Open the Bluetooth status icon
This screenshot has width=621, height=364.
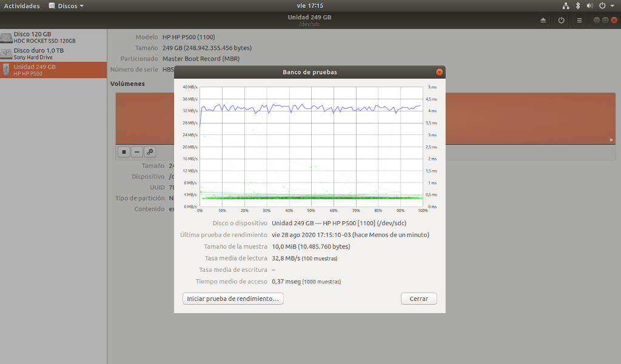(578, 5)
